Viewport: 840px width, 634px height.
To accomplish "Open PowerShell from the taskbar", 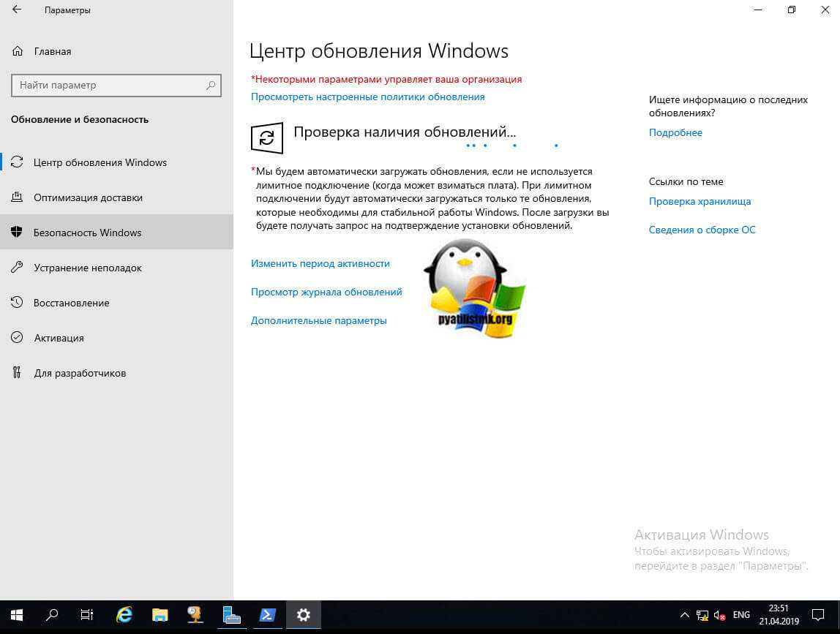I will point(267,615).
